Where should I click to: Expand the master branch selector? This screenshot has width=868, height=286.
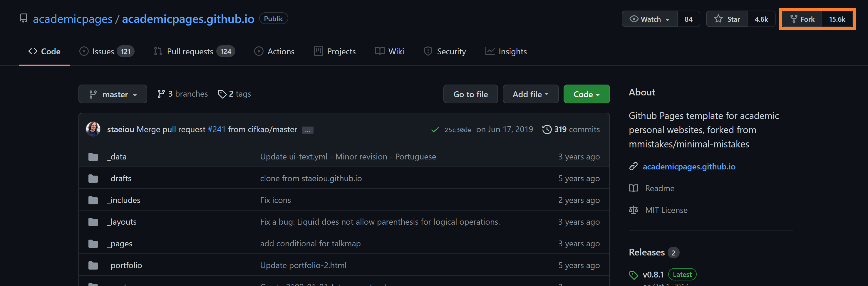coord(113,94)
